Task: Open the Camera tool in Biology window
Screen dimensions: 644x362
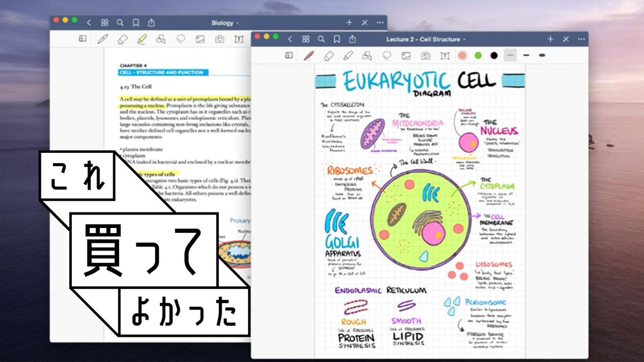Action: coord(219,39)
